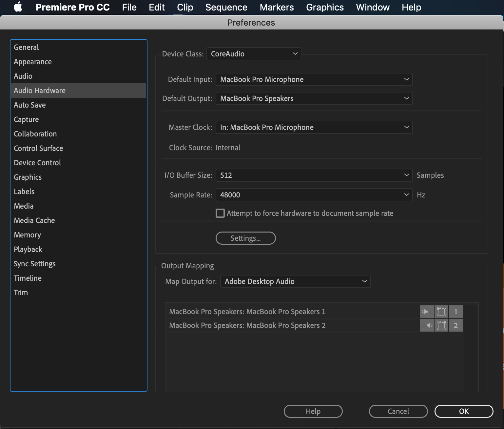This screenshot has height=429, width=504.
Task: Select Appearance preferences category
Action: pos(79,62)
